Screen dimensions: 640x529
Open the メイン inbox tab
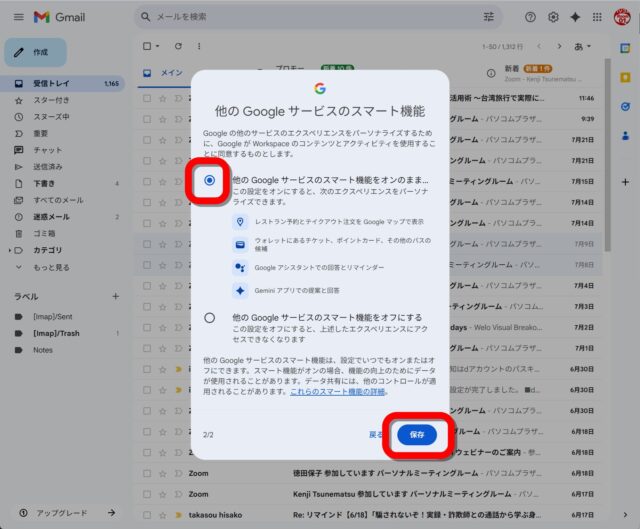tap(164, 73)
